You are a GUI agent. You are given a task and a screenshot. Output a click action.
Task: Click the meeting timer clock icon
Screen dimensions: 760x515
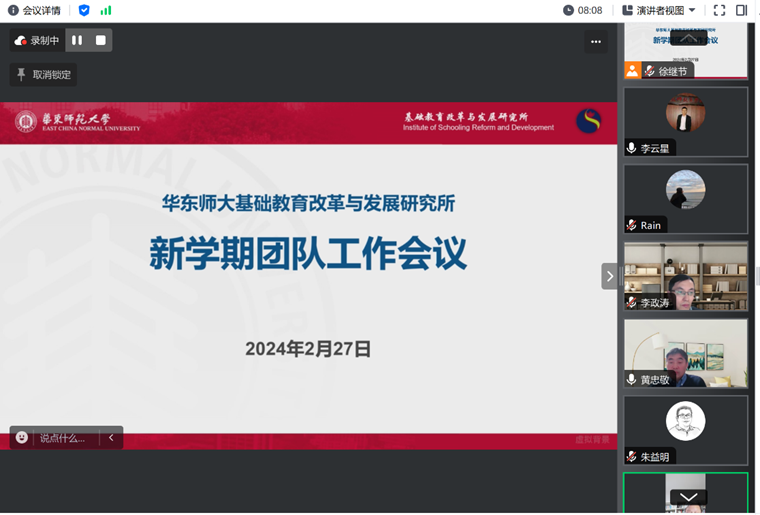(x=568, y=10)
